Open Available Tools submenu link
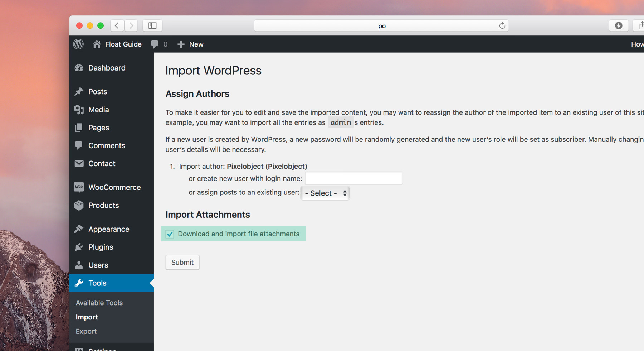The height and width of the screenshot is (351, 644). click(x=99, y=303)
